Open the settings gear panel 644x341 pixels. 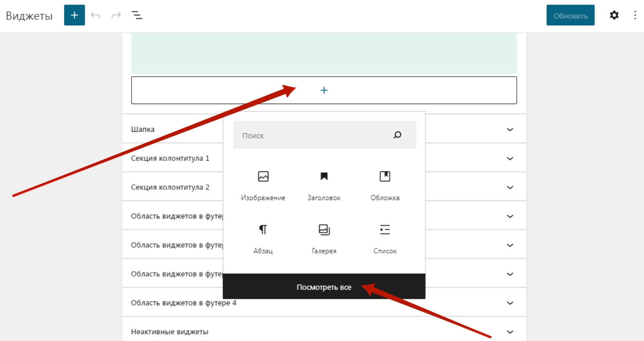614,16
